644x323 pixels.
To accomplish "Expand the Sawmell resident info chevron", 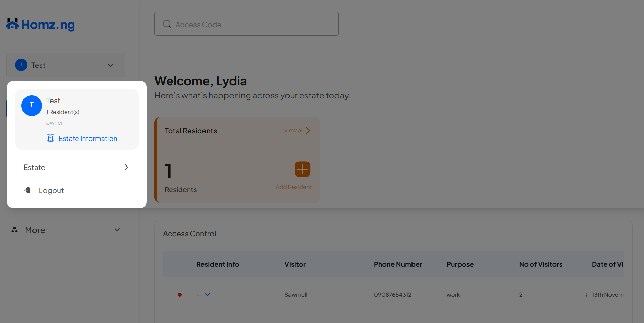I will click(x=207, y=295).
